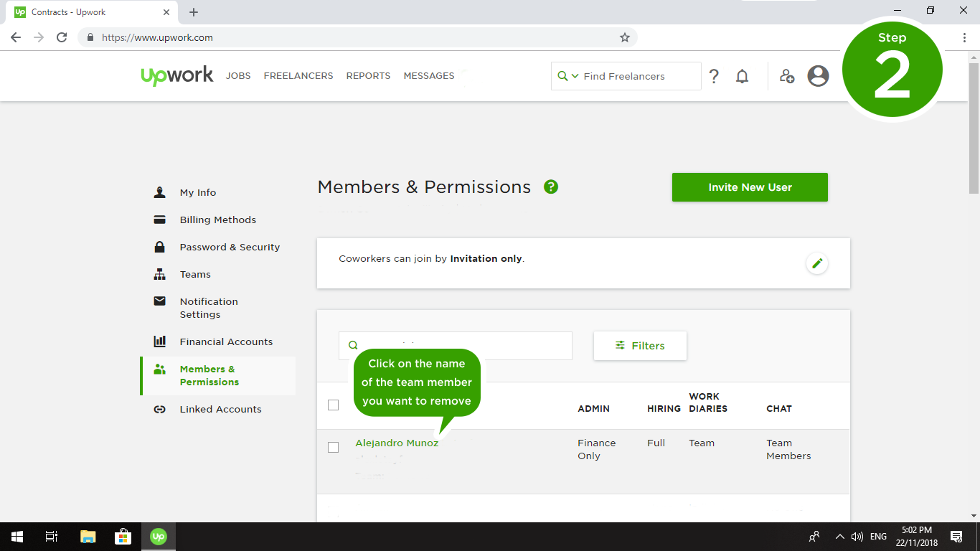The image size is (980, 551).
Task: Click the Upwork logo
Action: click(177, 75)
